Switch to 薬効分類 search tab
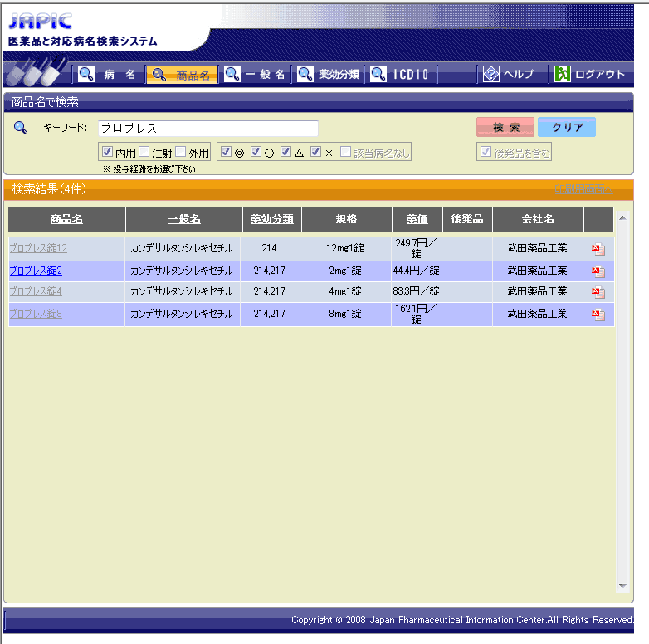Screen dimensions: 649x644 point(329,74)
